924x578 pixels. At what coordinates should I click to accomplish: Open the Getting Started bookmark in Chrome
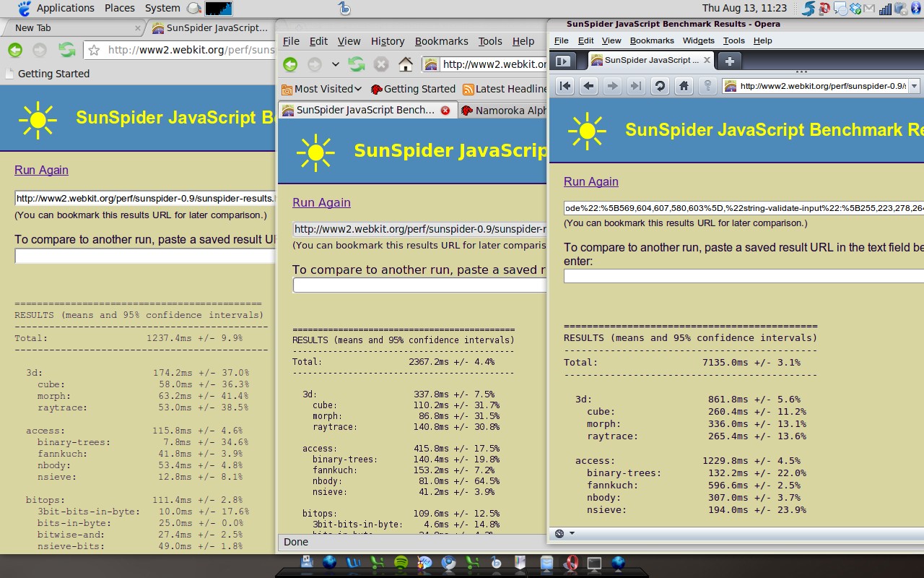coord(47,74)
